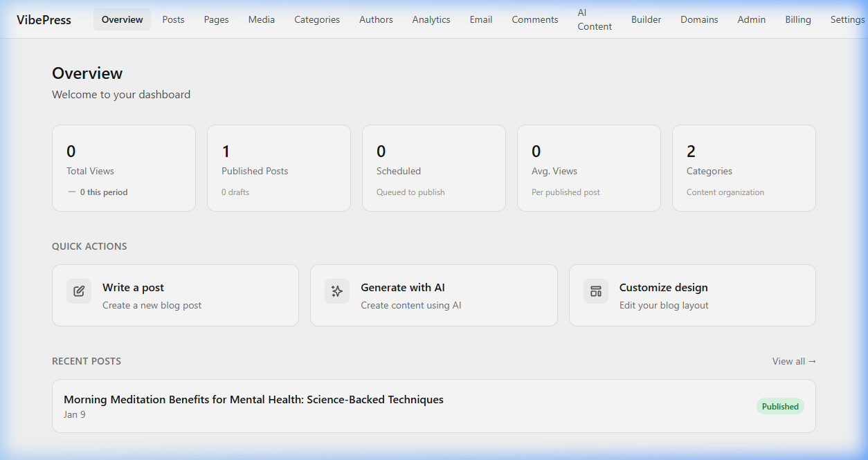
Task: Open the Domains navigation item
Action: click(699, 19)
